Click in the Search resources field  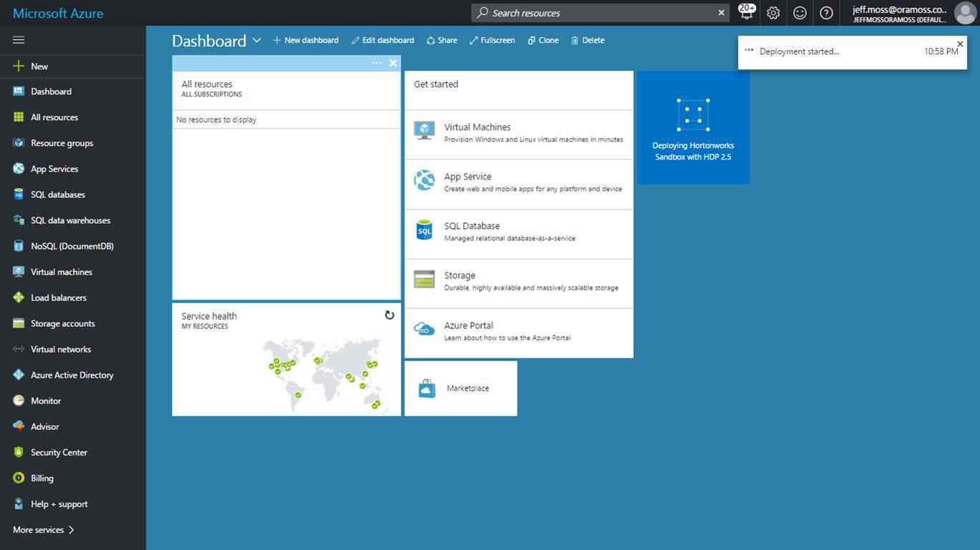pyautogui.click(x=598, y=13)
